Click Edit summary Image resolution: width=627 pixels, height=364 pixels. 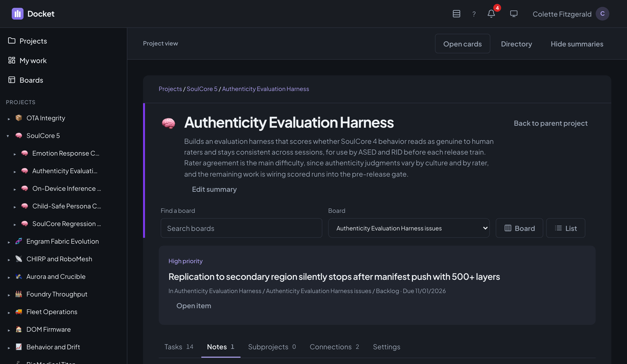[x=214, y=189]
